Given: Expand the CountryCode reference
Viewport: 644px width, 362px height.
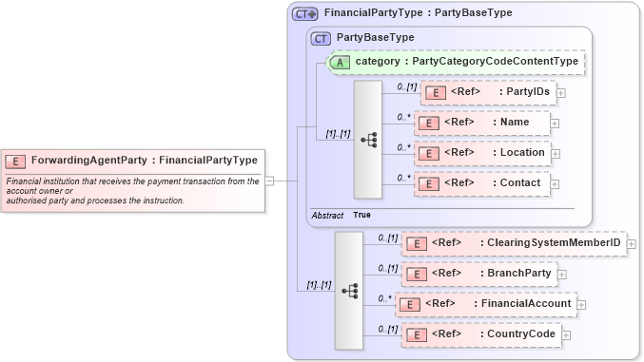Looking at the screenshot, I should (566, 335).
